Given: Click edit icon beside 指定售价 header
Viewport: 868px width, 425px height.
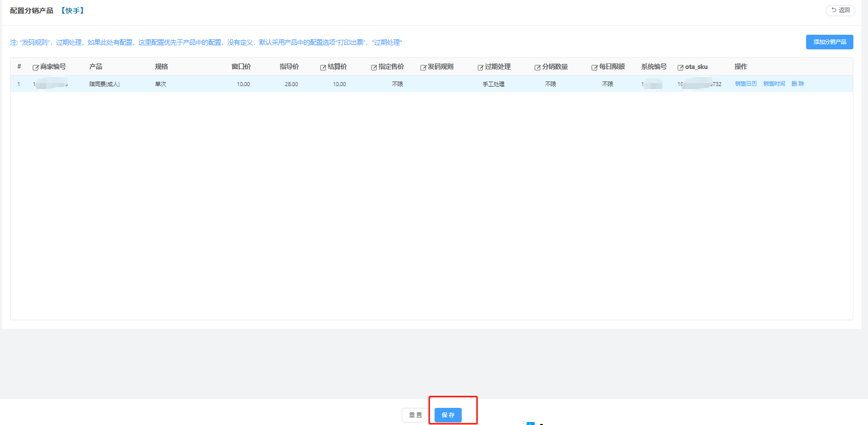Looking at the screenshot, I should [x=374, y=67].
